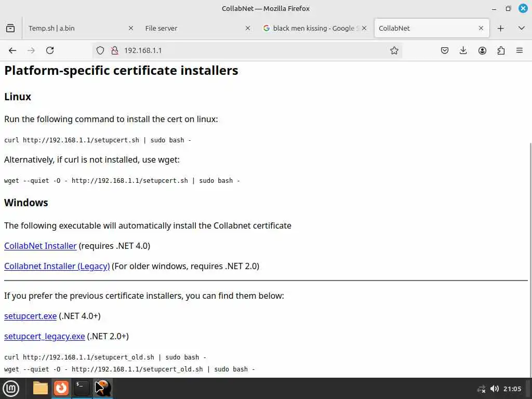
Task: Open the Linux Mint start menu
Action: 11,388
